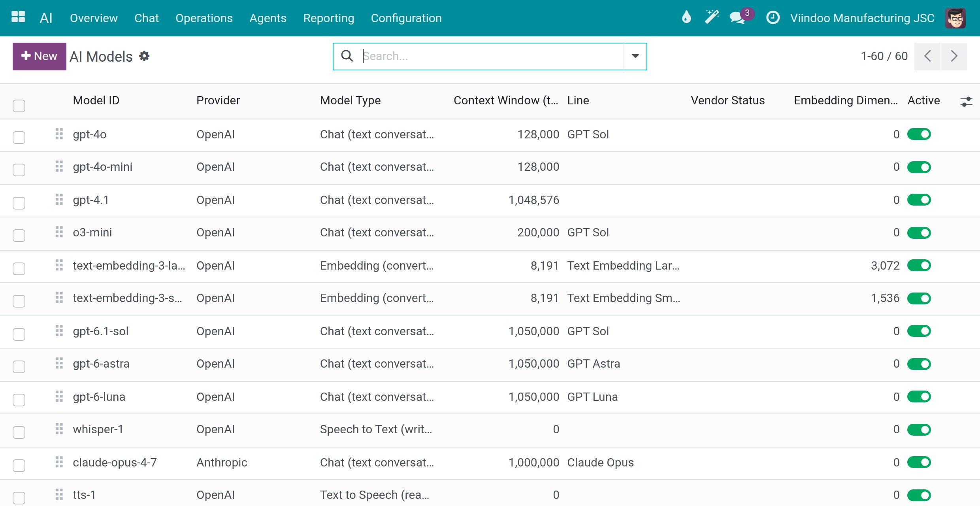Switch company Viindoo Manufacturing JSC

(x=862, y=18)
